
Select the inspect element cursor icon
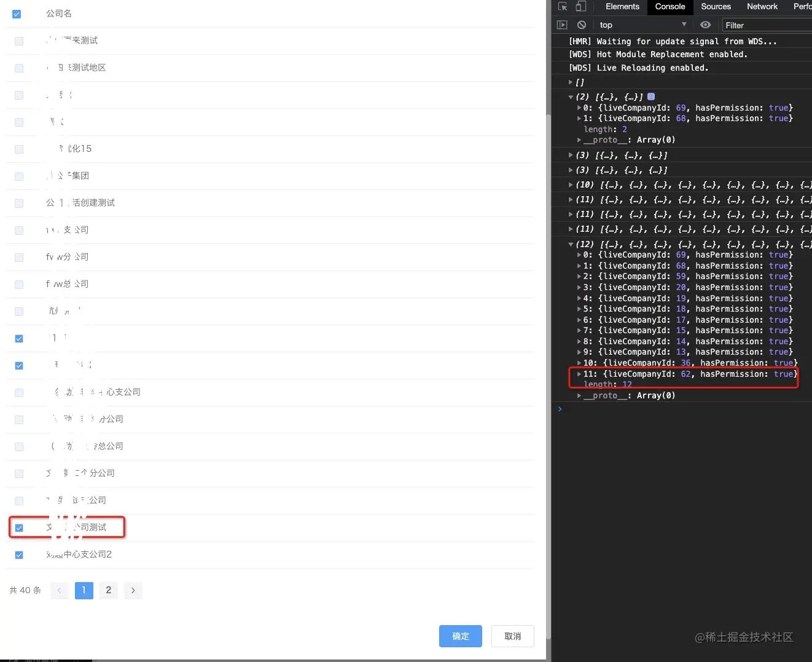click(563, 7)
